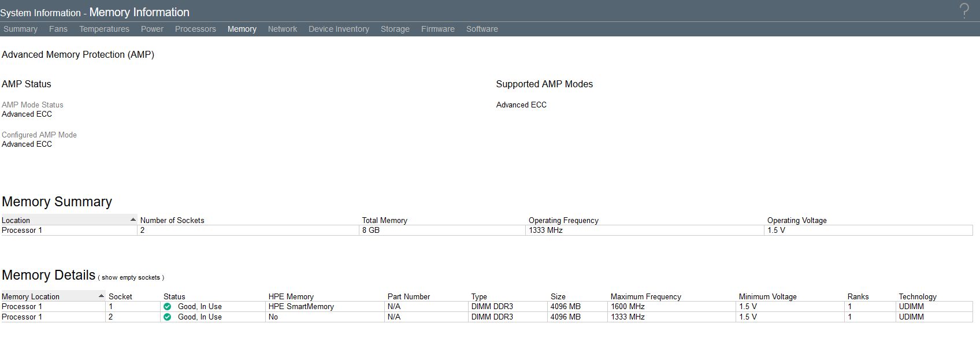Click the HPE Memory column header
The image size is (980, 338).
click(x=291, y=297)
